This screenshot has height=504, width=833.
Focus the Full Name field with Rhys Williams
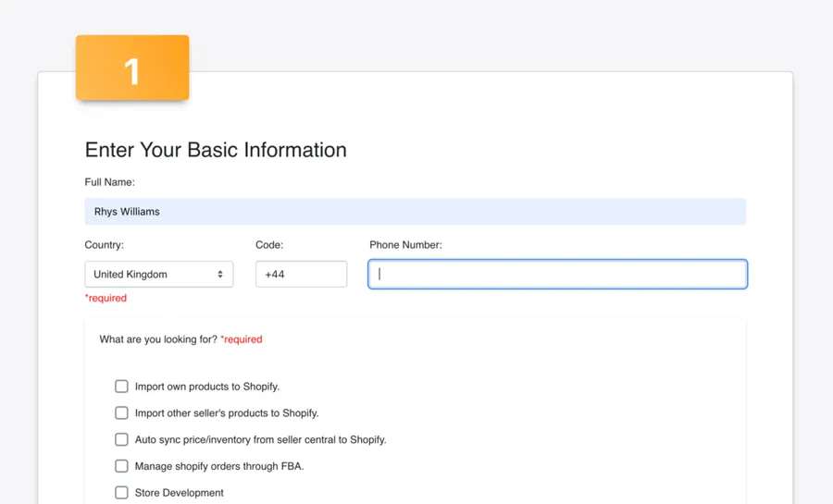(x=415, y=212)
